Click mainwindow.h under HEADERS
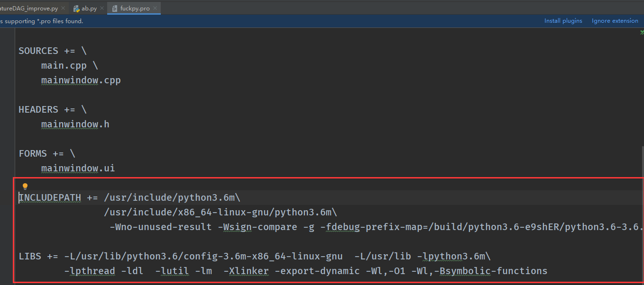Screen dimensions: 644x285 pos(75,124)
